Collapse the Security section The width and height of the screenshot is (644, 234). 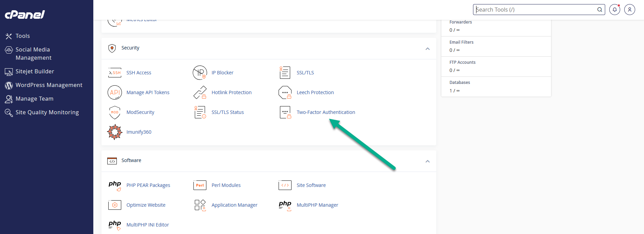[x=427, y=48]
